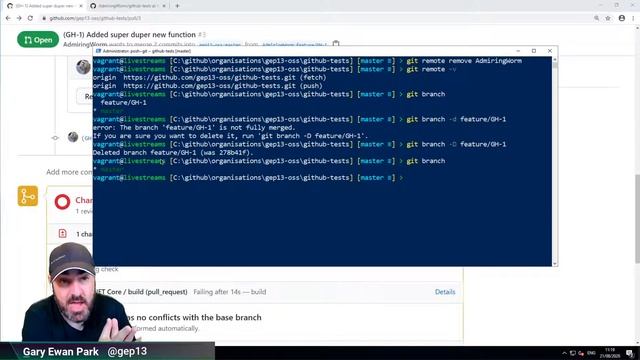Close the first browser tab

(x=81, y=6)
